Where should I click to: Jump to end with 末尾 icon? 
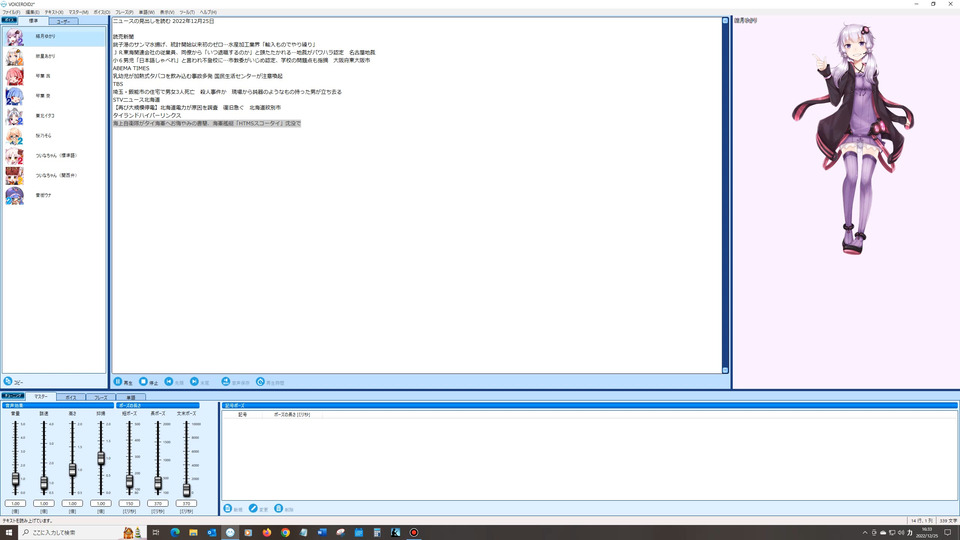coord(194,381)
